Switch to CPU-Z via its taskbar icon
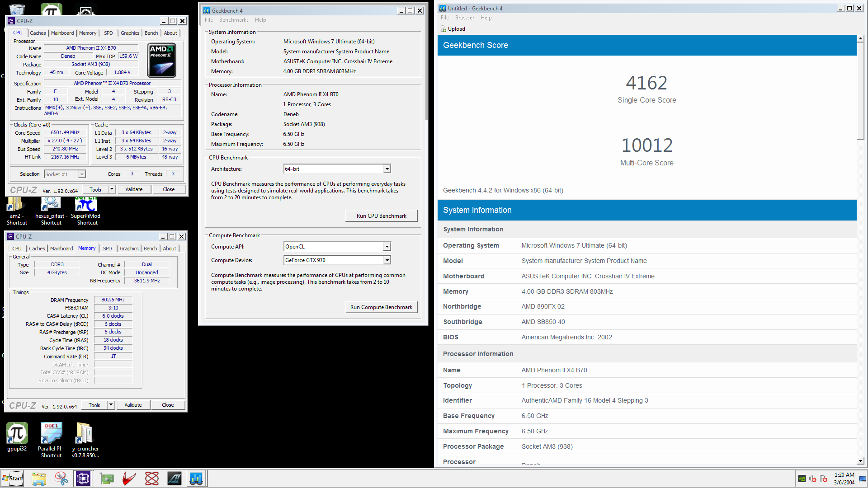This screenshot has width=868, height=488. (x=83, y=479)
